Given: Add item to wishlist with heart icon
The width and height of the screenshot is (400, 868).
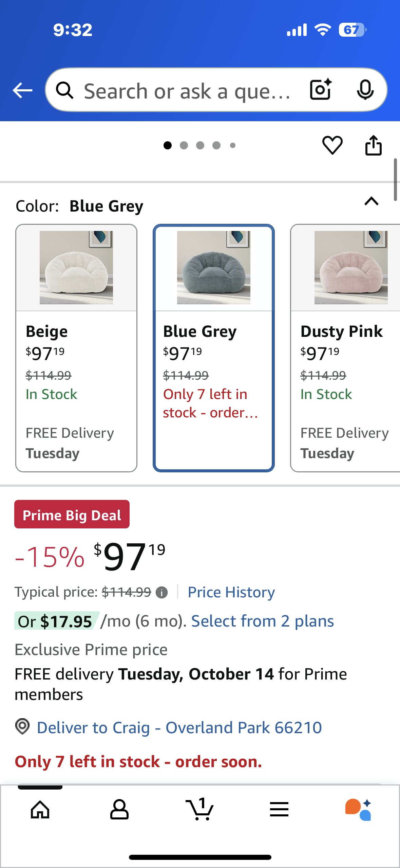Looking at the screenshot, I should [332, 145].
